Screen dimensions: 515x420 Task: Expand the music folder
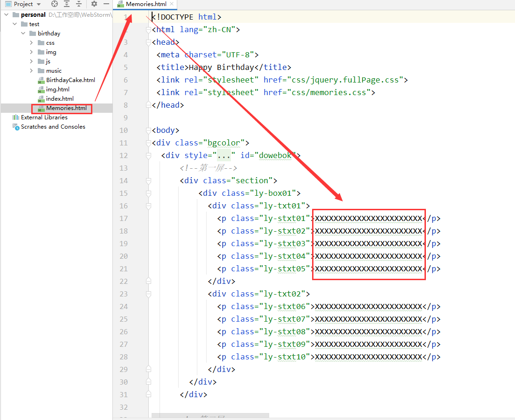(31, 70)
